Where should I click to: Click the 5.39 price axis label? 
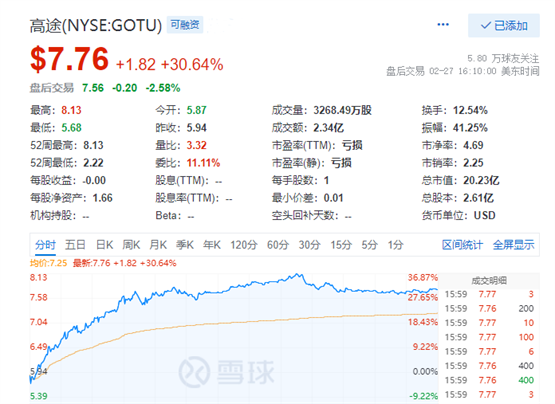pos(38,396)
